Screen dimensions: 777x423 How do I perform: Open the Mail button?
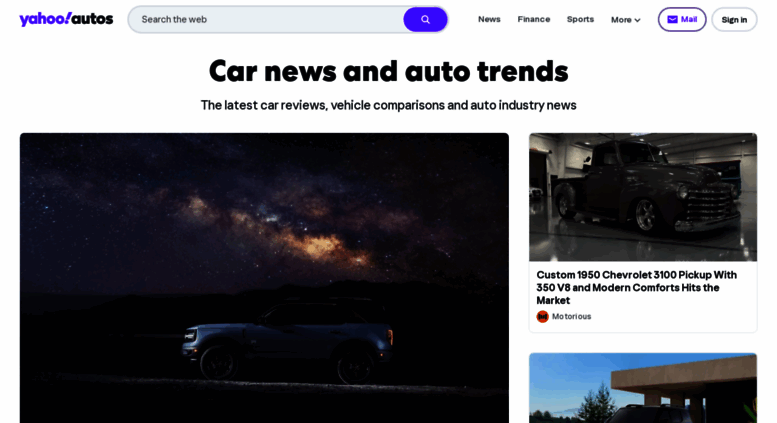682,19
